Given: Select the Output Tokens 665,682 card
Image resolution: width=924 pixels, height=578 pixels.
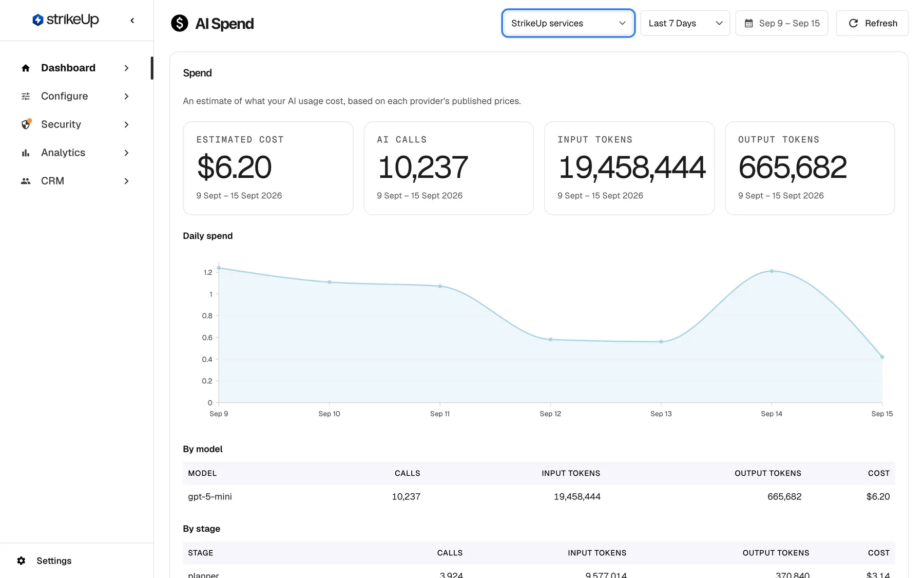Looking at the screenshot, I should (x=810, y=168).
